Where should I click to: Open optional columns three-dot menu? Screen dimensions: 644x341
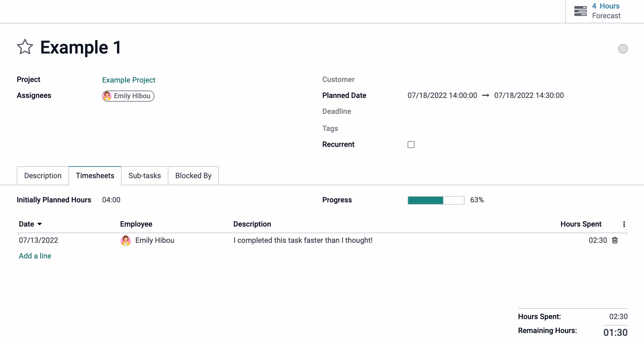[624, 224]
